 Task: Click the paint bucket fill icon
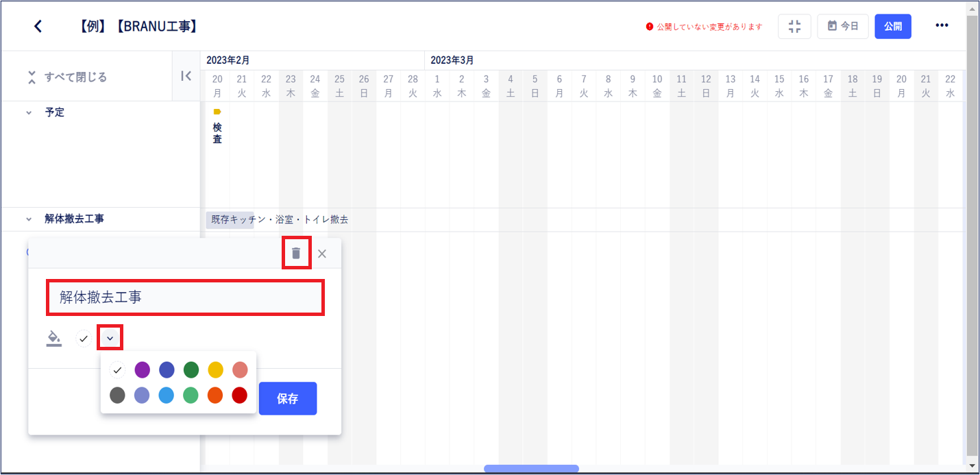click(54, 338)
